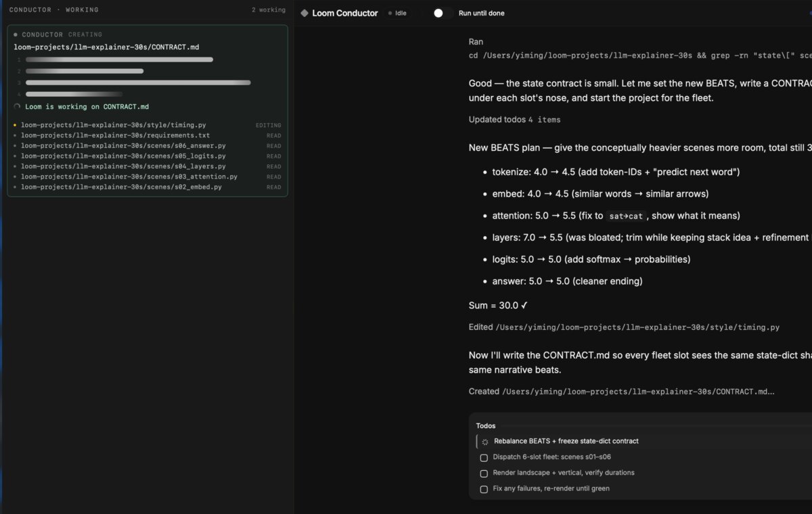Click the Created CONTRACT.md path line
Image resolution: width=812 pixels, height=514 pixels.
click(x=621, y=392)
